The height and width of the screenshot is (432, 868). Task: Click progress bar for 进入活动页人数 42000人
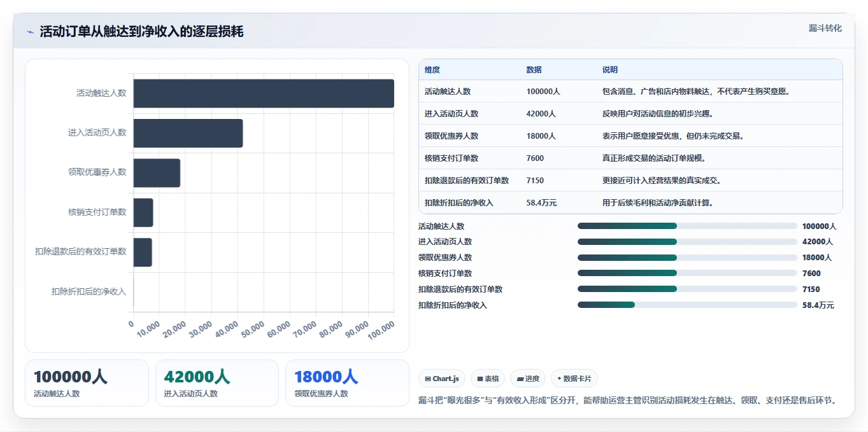(687, 242)
